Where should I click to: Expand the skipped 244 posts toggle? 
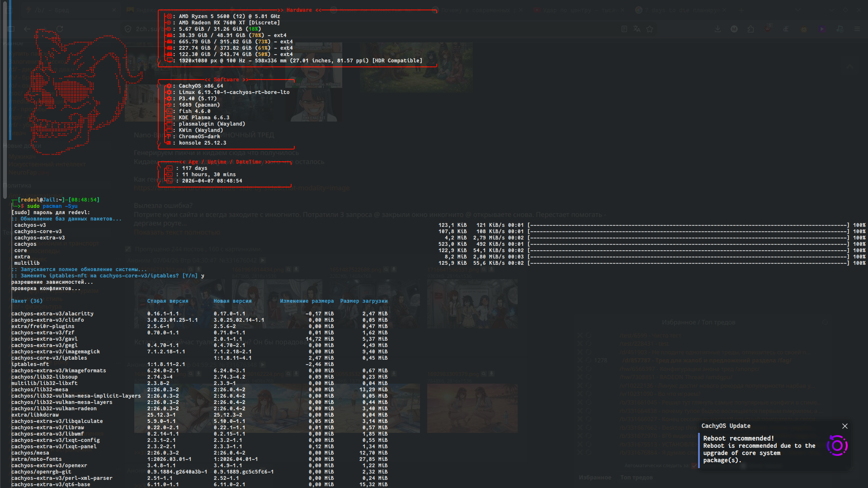pyautogui.click(x=128, y=249)
